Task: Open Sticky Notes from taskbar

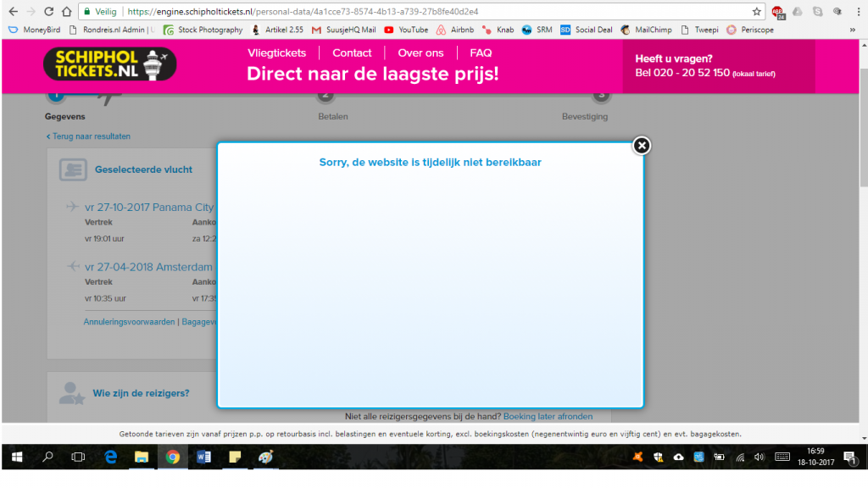Action: pyautogui.click(x=235, y=457)
